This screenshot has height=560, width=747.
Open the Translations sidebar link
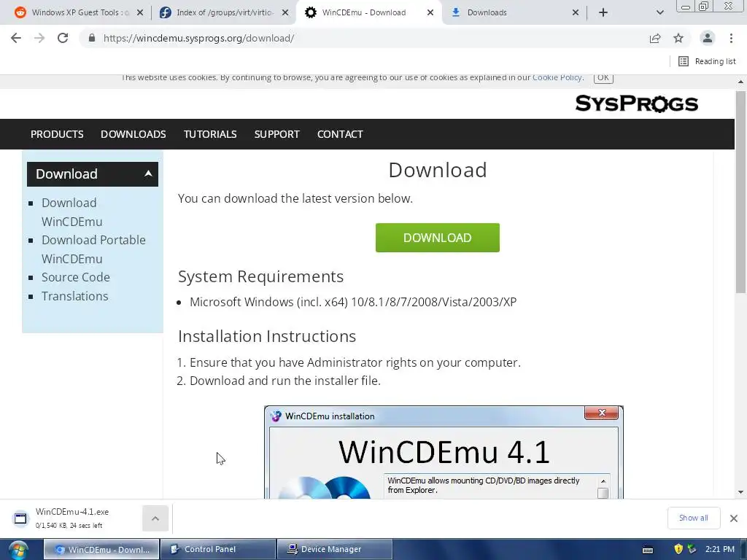pyautogui.click(x=75, y=296)
